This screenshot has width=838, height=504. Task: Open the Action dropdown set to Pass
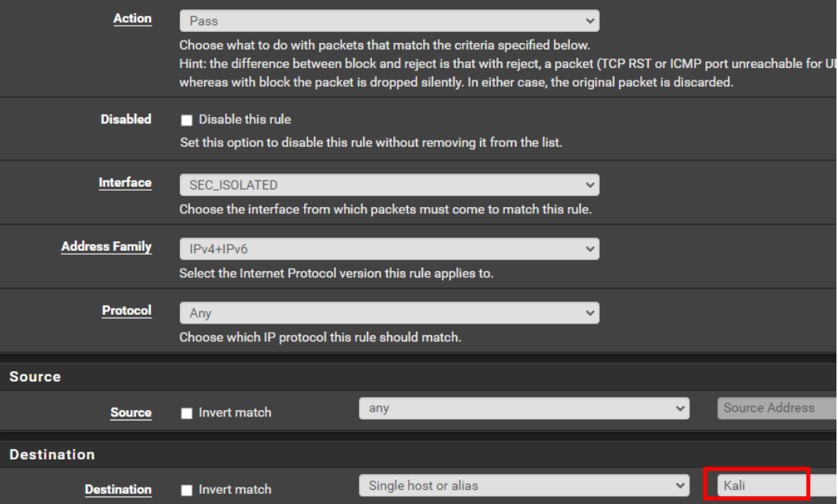pyautogui.click(x=389, y=21)
